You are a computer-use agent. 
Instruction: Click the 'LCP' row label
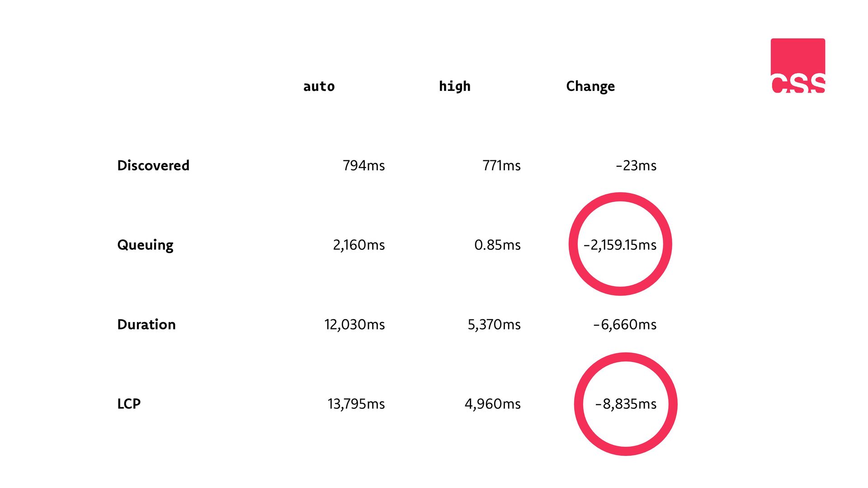[129, 404]
